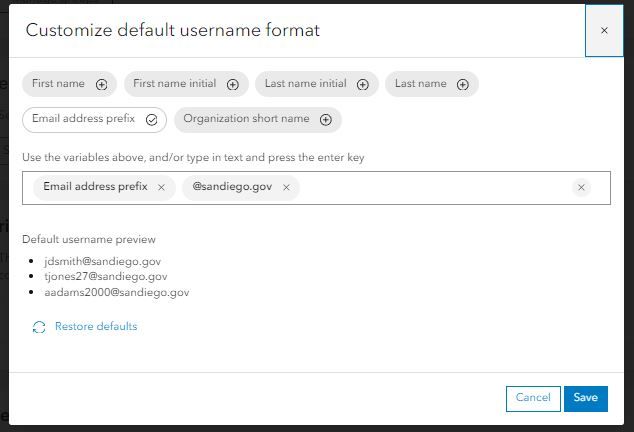Clear all tags in the format field
This screenshot has height=432, width=634.
point(581,187)
